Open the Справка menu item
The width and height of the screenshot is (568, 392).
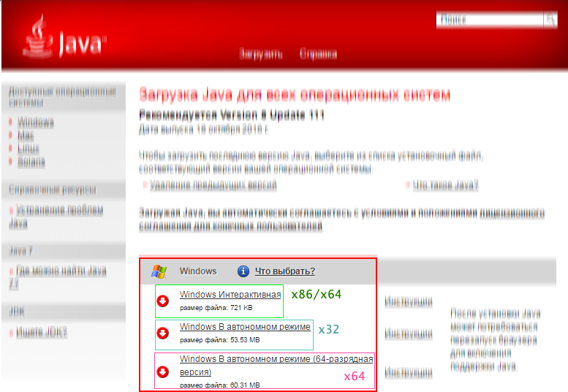tap(318, 54)
